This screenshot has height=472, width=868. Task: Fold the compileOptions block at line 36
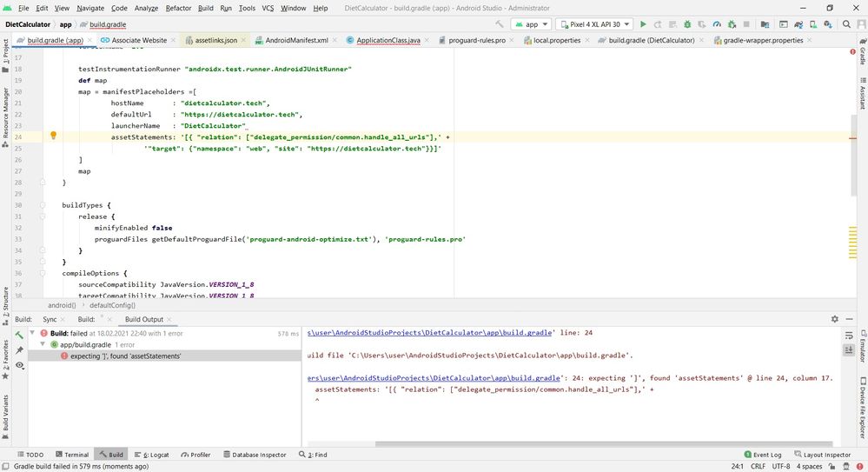pyautogui.click(x=43, y=273)
